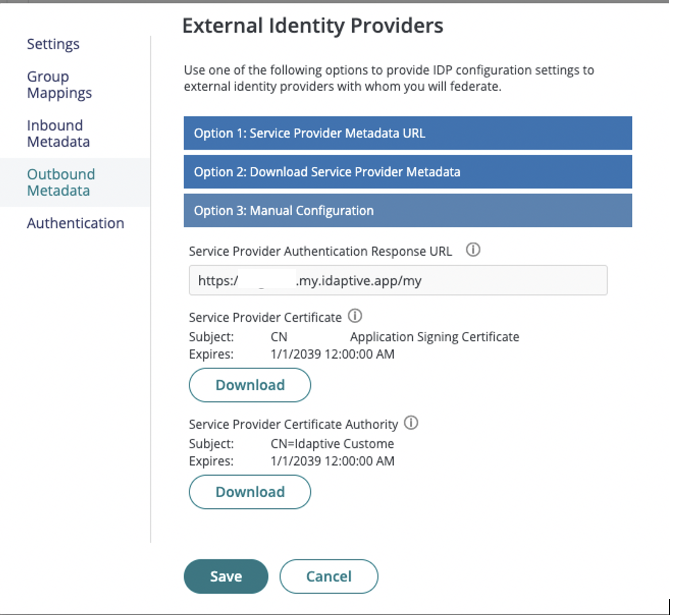Open the Inbound Metadata section

(x=58, y=133)
